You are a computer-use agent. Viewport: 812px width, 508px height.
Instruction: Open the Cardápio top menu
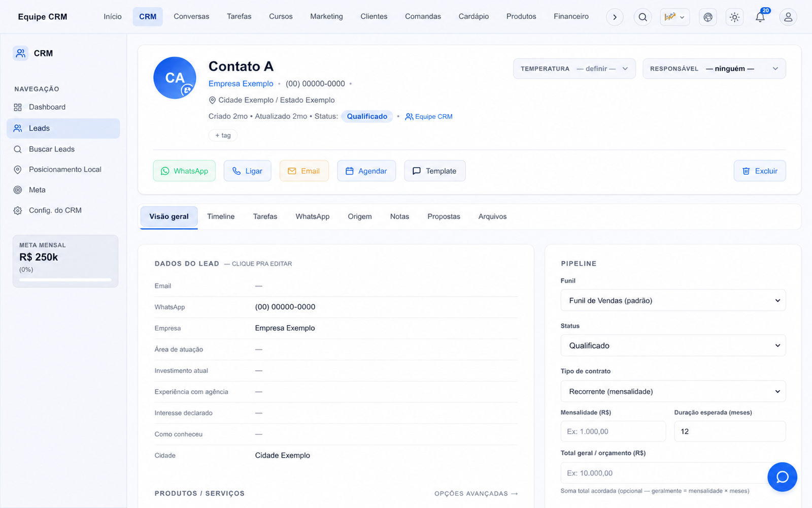tap(473, 17)
